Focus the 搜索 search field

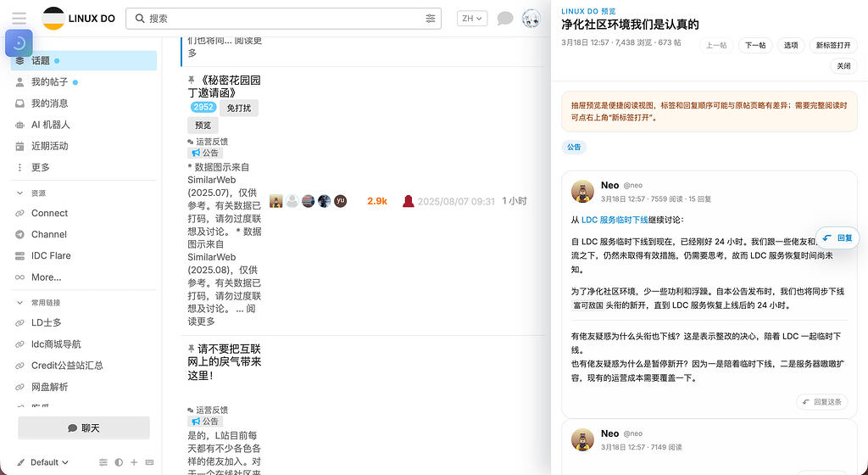[283, 19]
